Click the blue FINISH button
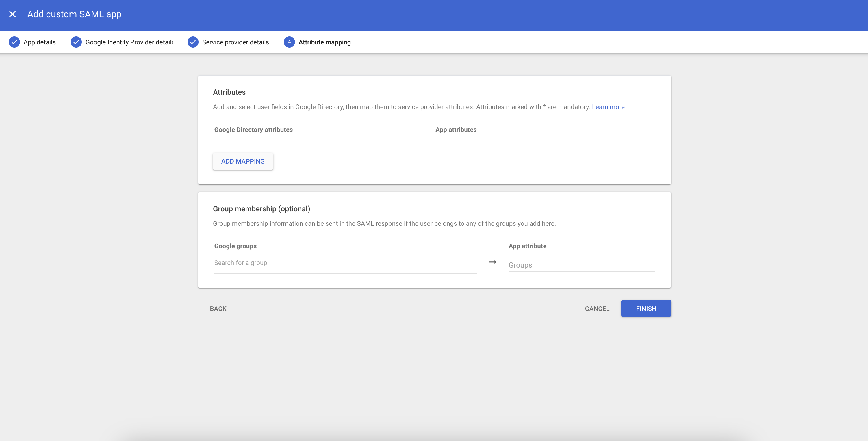Viewport: 868px width, 441px height. (x=646, y=308)
